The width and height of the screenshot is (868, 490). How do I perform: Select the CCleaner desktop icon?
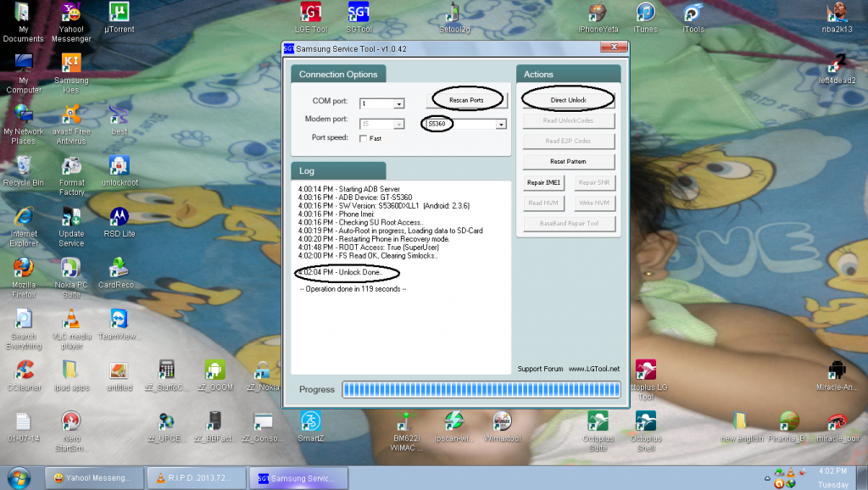pyautogui.click(x=23, y=376)
